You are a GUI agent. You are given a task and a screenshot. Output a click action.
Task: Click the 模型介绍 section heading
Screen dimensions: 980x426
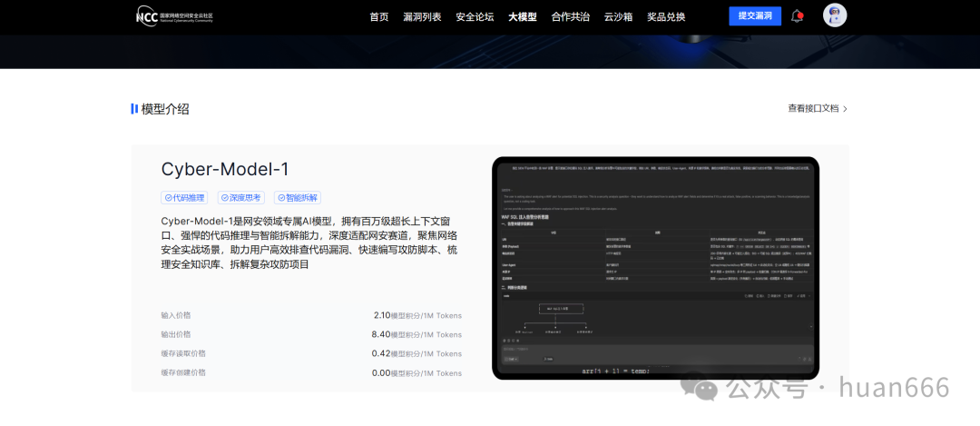click(x=165, y=109)
